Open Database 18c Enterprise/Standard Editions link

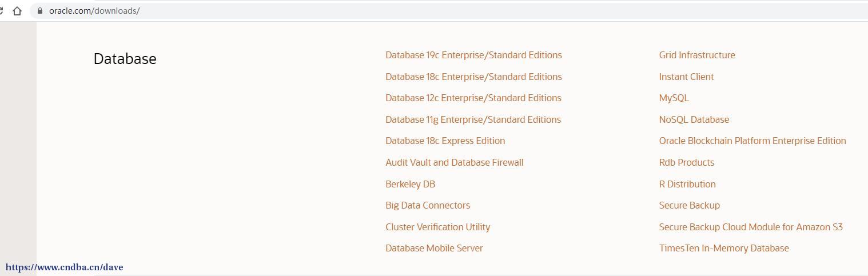point(473,77)
